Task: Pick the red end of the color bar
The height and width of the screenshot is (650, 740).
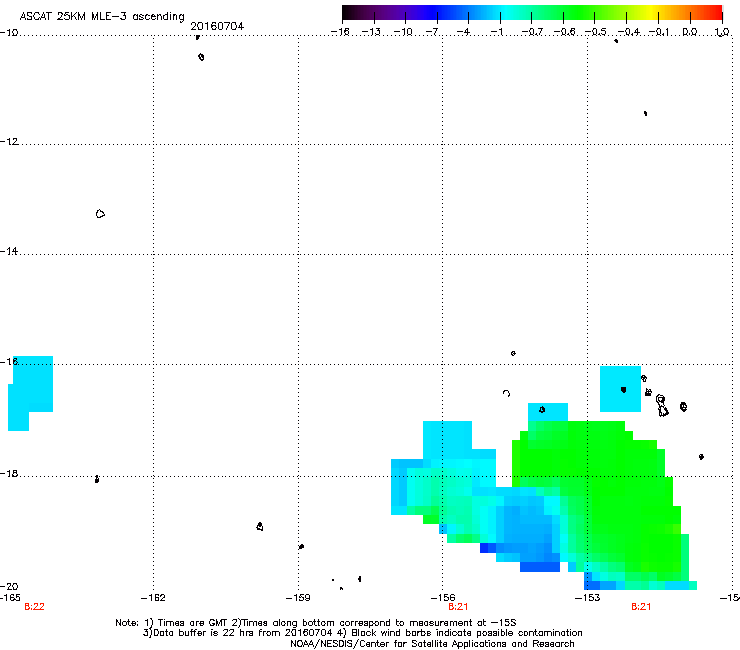Action: pos(715,13)
